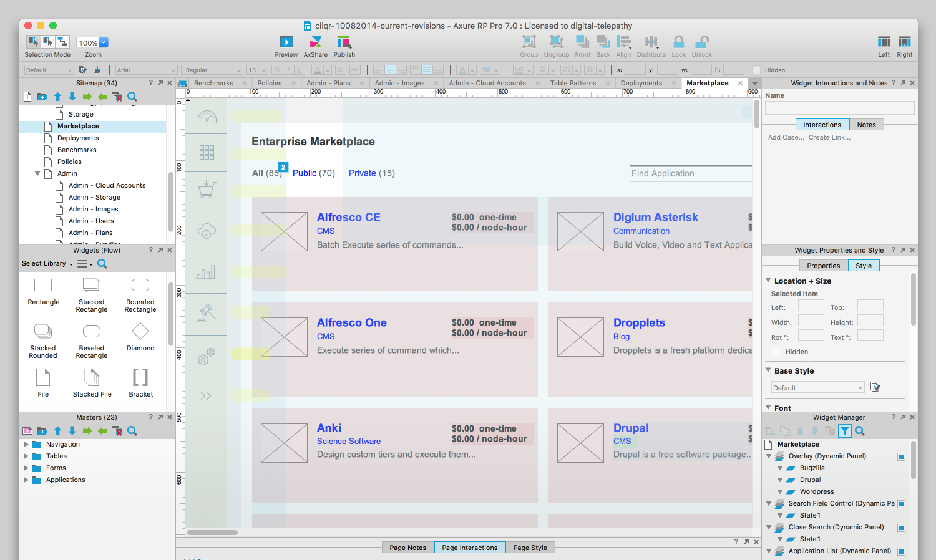Click the Create Link... link

[x=829, y=137]
